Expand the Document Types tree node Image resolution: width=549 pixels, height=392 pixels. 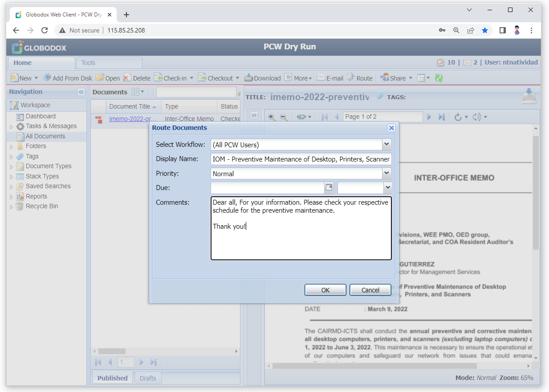[12, 166]
